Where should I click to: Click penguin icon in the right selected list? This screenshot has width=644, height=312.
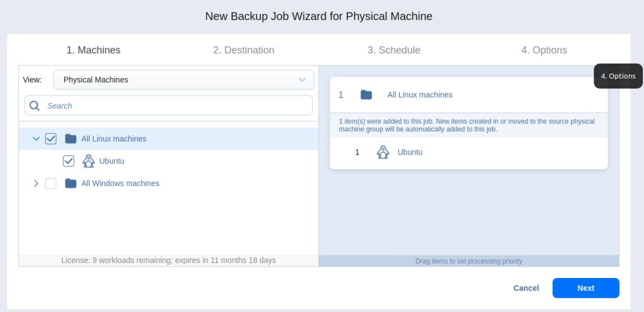(x=382, y=152)
